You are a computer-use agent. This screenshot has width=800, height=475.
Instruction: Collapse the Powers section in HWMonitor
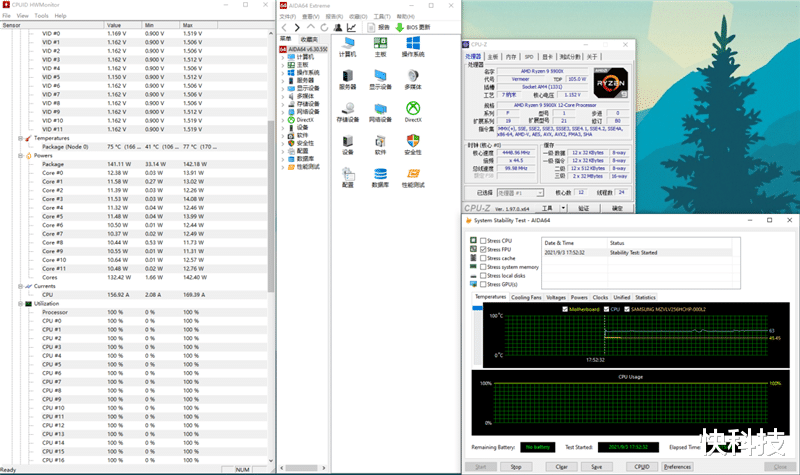[x=21, y=155]
